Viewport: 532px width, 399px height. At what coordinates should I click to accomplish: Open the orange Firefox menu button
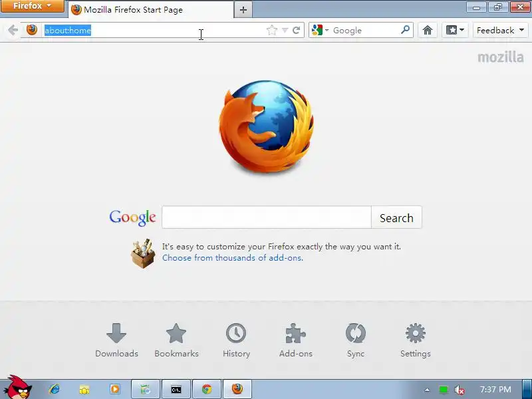[x=32, y=6]
